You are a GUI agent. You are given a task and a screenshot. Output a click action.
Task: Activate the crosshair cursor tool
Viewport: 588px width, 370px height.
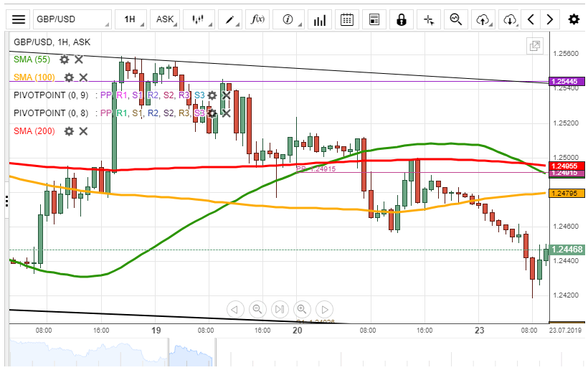[x=429, y=19]
